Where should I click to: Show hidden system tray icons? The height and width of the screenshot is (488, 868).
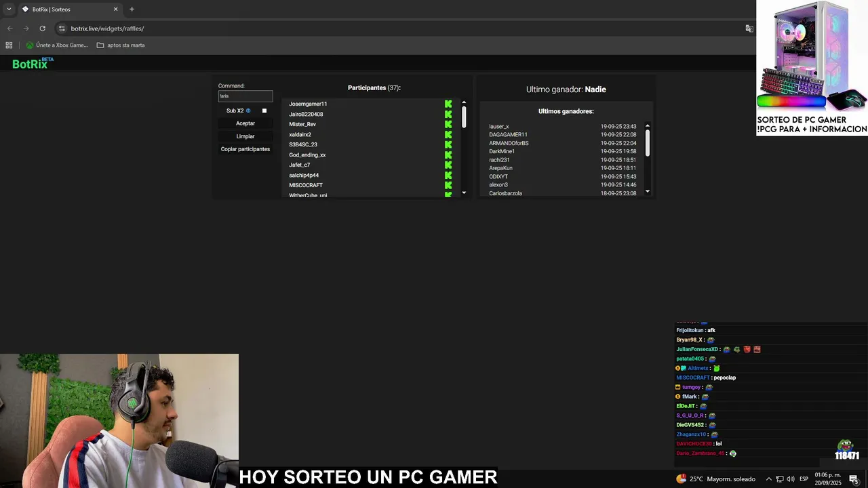coord(768,479)
